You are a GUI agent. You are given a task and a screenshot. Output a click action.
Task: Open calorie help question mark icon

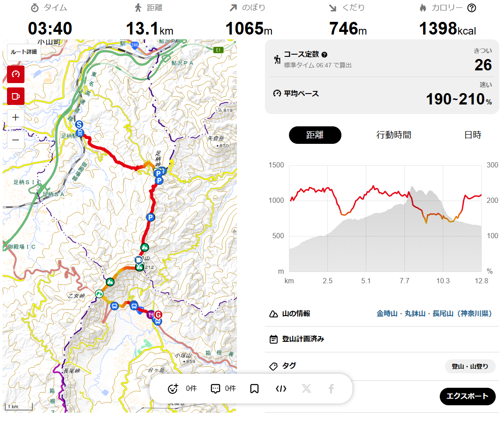pyautogui.click(x=472, y=8)
